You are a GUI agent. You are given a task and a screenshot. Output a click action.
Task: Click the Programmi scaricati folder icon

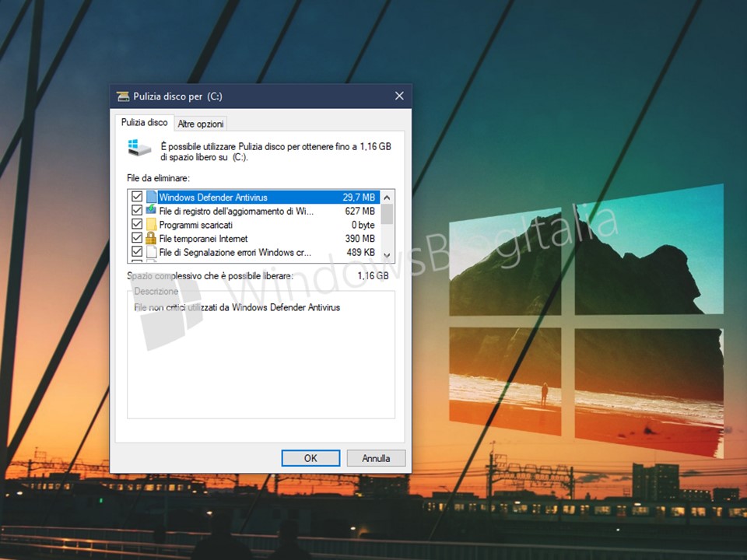[151, 225]
